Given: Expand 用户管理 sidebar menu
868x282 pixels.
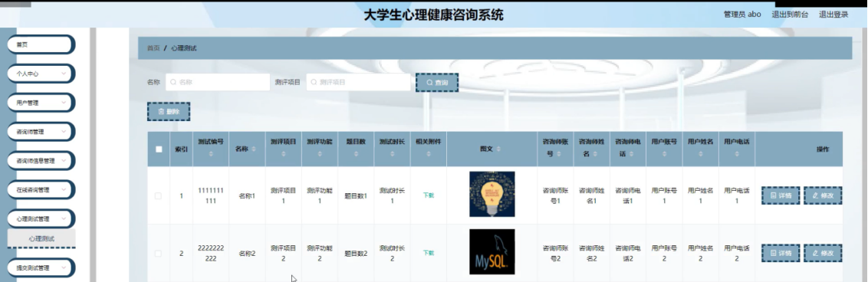Looking at the screenshot, I should click(41, 102).
